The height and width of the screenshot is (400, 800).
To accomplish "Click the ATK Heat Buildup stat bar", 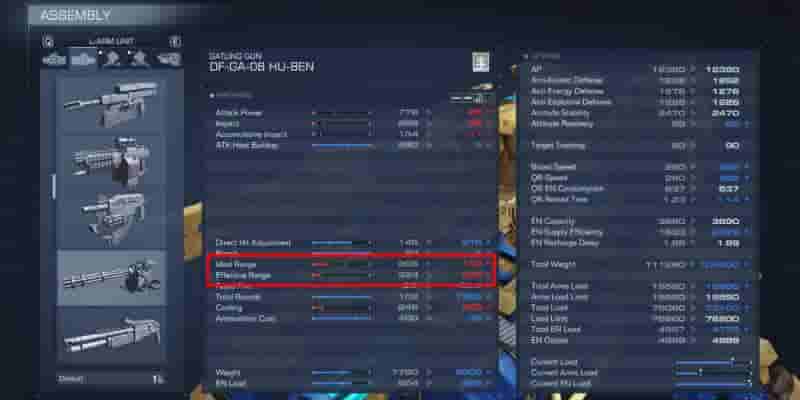I will tap(341, 145).
